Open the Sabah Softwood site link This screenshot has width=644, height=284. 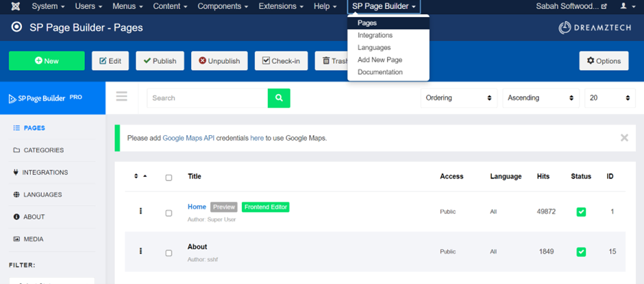[571, 6]
